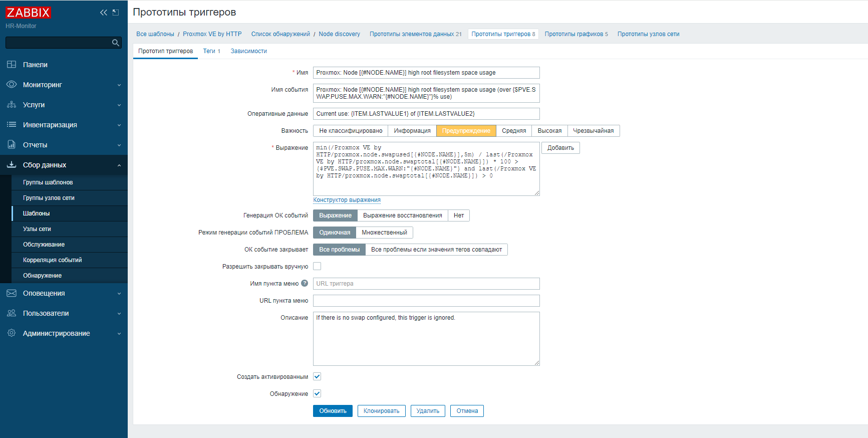Set severity to Чрезвычайная
The width and height of the screenshot is (868, 438).
click(594, 131)
